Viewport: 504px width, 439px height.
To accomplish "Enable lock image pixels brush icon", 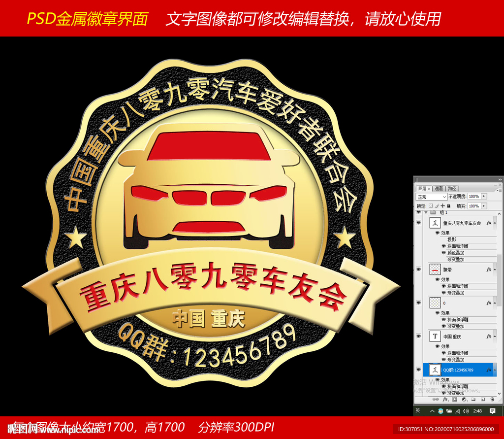I will coord(437,205).
